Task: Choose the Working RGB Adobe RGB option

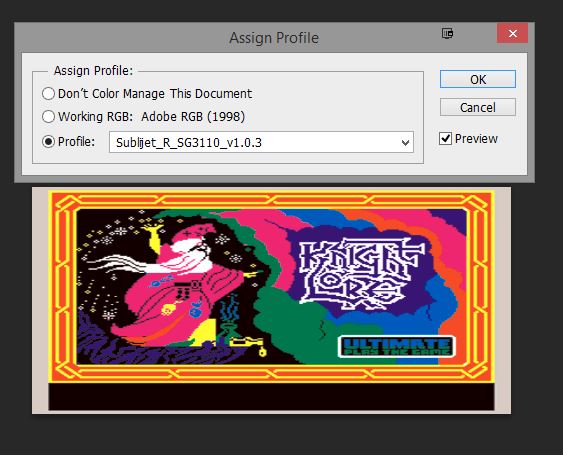Action: pyautogui.click(x=48, y=117)
